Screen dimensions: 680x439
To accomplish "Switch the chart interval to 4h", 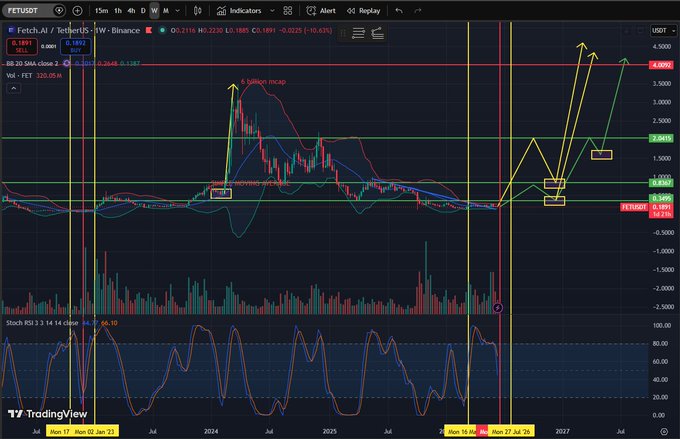I will tap(131, 10).
